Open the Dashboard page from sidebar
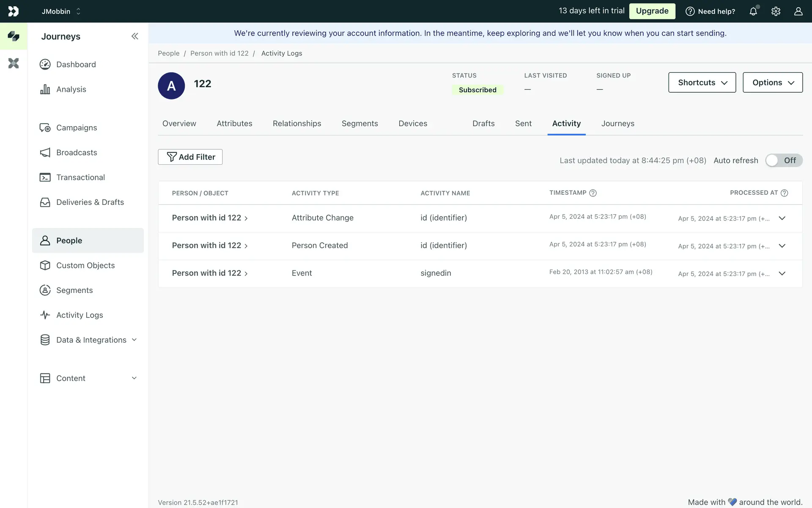 pos(76,64)
